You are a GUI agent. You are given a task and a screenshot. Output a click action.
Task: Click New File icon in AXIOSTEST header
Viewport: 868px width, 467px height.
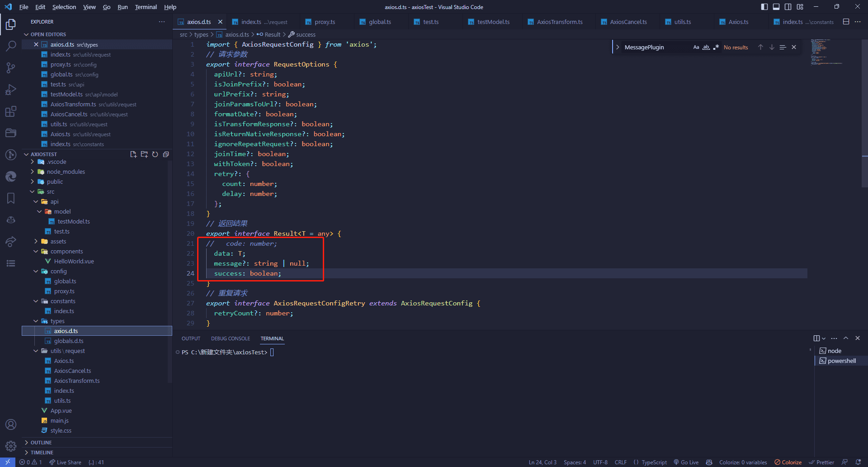coord(133,154)
